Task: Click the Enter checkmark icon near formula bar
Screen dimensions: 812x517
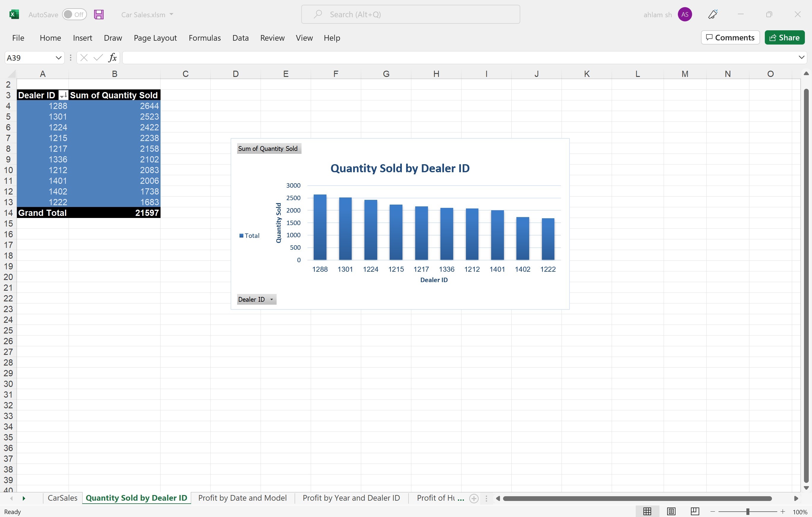Action: point(98,57)
